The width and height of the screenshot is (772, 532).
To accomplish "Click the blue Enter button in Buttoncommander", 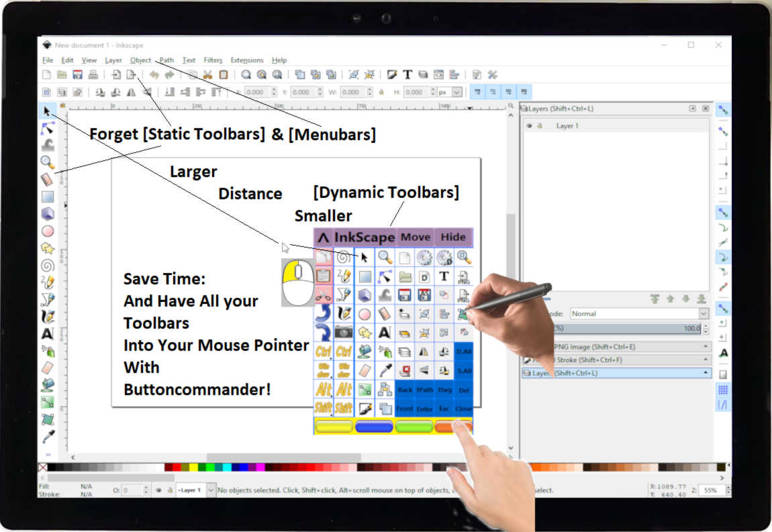I will [x=424, y=409].
